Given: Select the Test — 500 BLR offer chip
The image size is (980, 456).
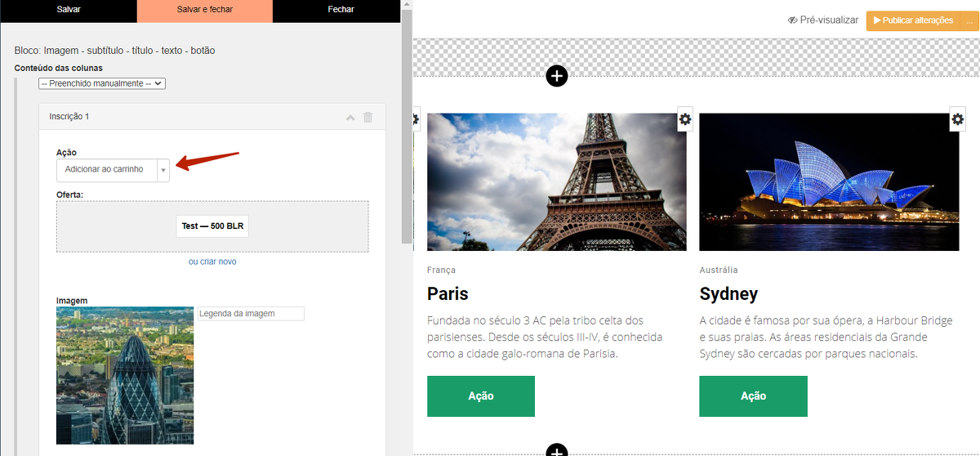Looking at the screenshot, I should pyautogui.click(x=212, y=226).
